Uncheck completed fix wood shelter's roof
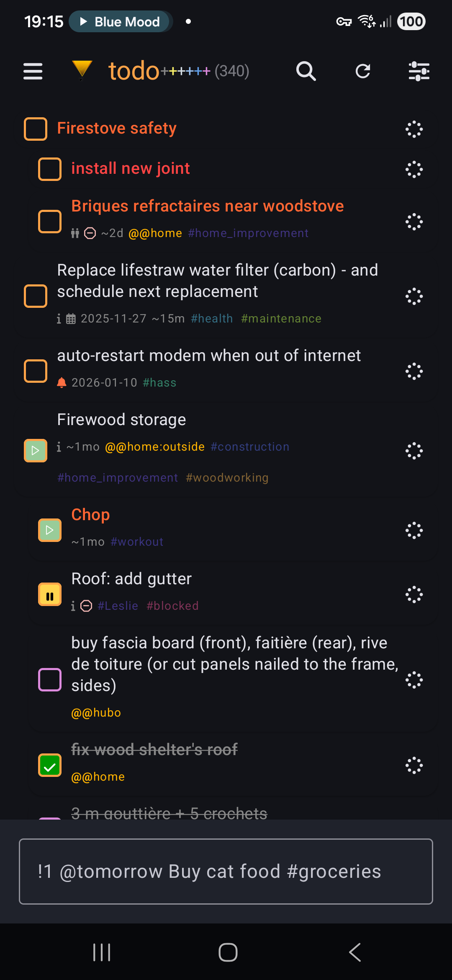The image size is (452, 980). tap(50, 765)
